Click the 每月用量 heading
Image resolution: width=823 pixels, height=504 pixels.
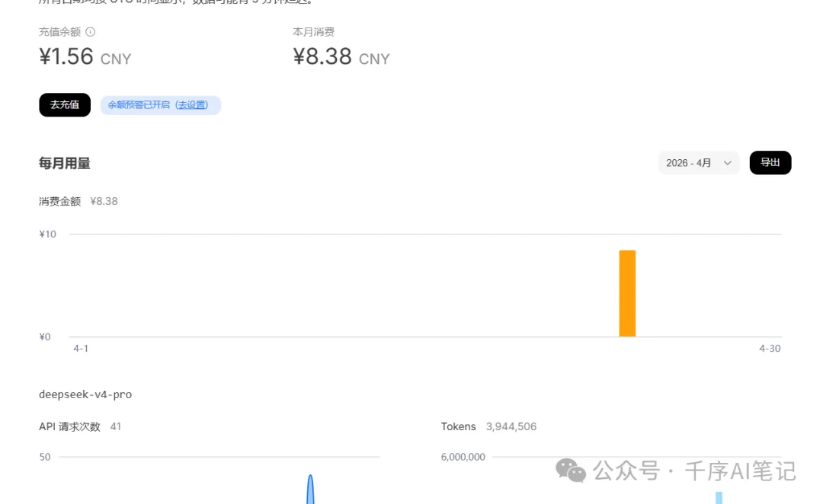click(x=65, y=164)
